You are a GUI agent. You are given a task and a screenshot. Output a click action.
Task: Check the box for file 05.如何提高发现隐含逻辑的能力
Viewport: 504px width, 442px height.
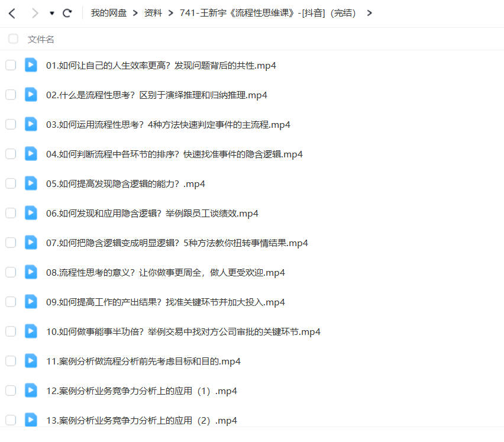pyautogui.click(x=11, y=183)
